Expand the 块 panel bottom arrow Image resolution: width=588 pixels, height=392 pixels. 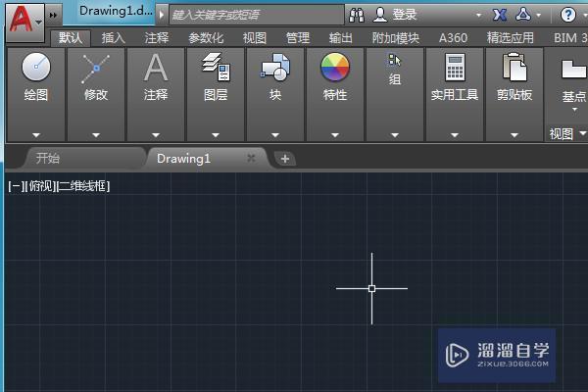pos(275,135)
